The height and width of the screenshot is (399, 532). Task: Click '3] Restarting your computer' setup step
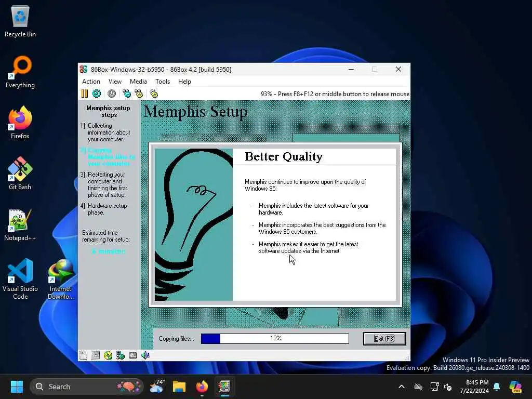click(x=104, y=184)
